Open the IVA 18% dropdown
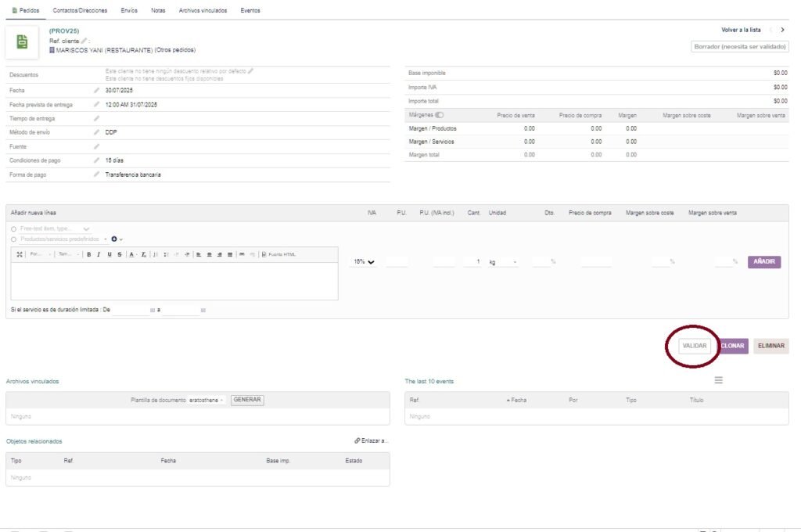The width and height of the screenshot is (801, 532). coord(362,262)
